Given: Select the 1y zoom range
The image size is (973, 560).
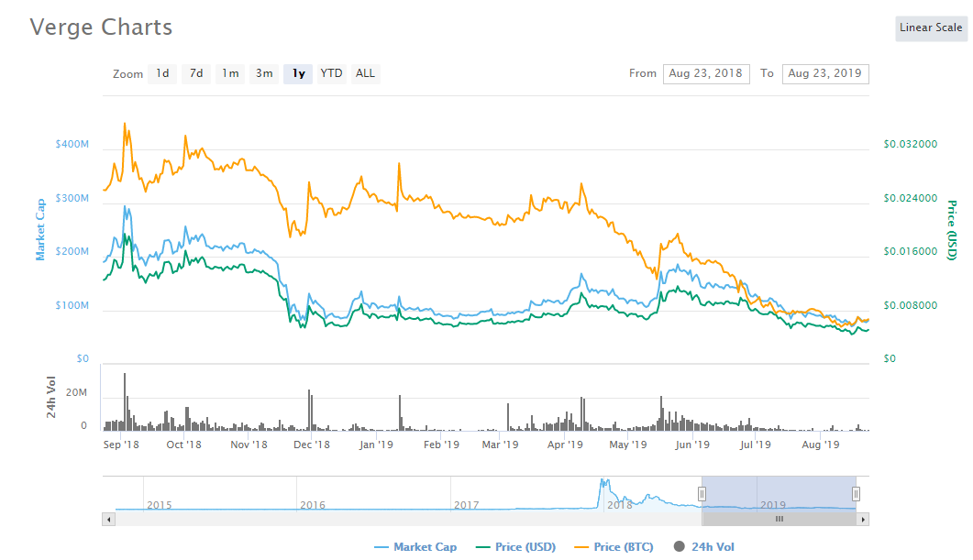Looking at the screenshot, I should [x=298, y=74].
